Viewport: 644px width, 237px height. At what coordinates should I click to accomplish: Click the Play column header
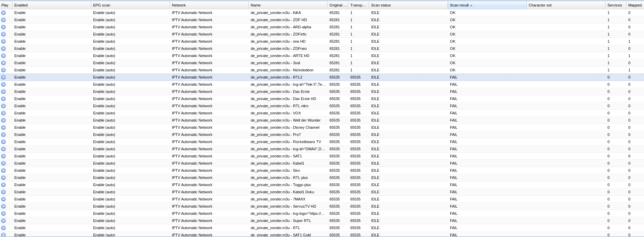pyautogui.click(x=6, y=5)
